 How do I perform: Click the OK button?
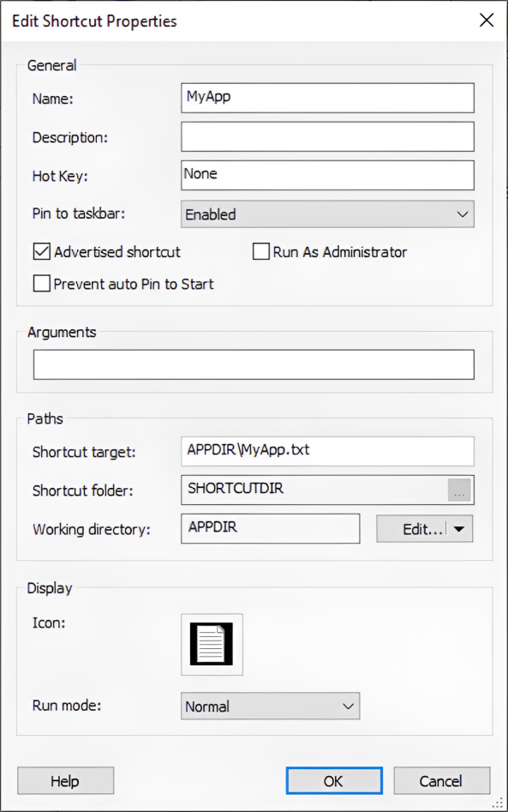334,781
